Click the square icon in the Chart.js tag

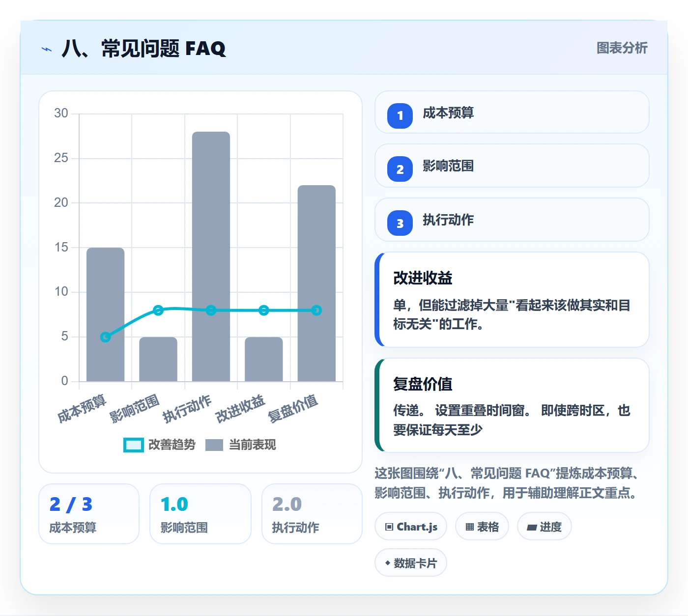389,527
